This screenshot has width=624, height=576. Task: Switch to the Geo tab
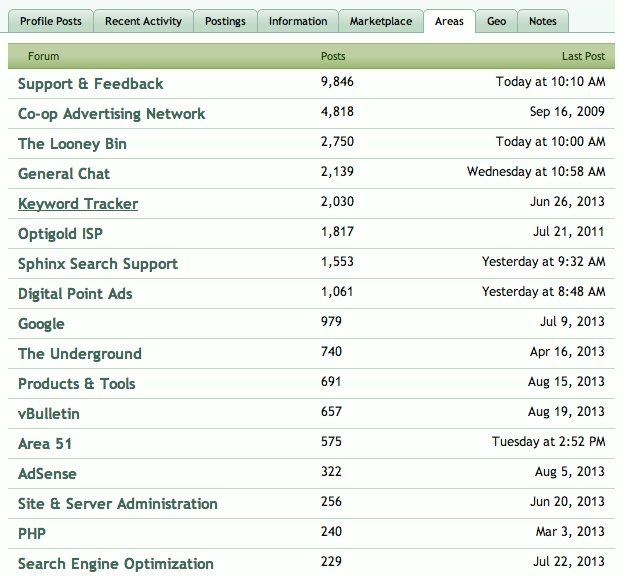[x=496, y=21]
